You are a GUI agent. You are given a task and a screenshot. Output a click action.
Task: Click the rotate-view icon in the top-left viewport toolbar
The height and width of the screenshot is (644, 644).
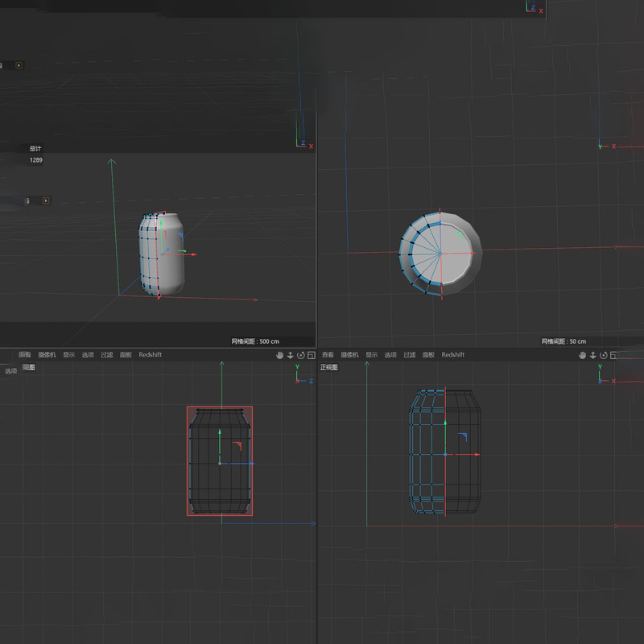click(301, 354)
